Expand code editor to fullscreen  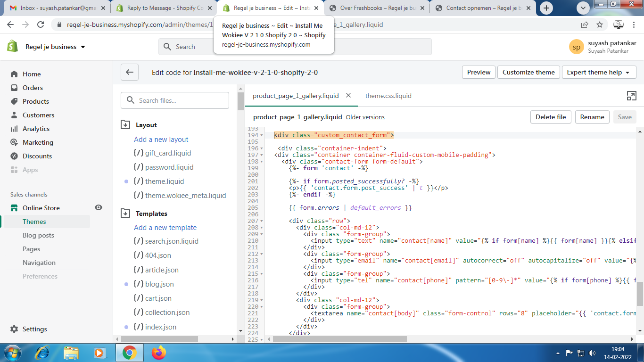tap(631, 96)
